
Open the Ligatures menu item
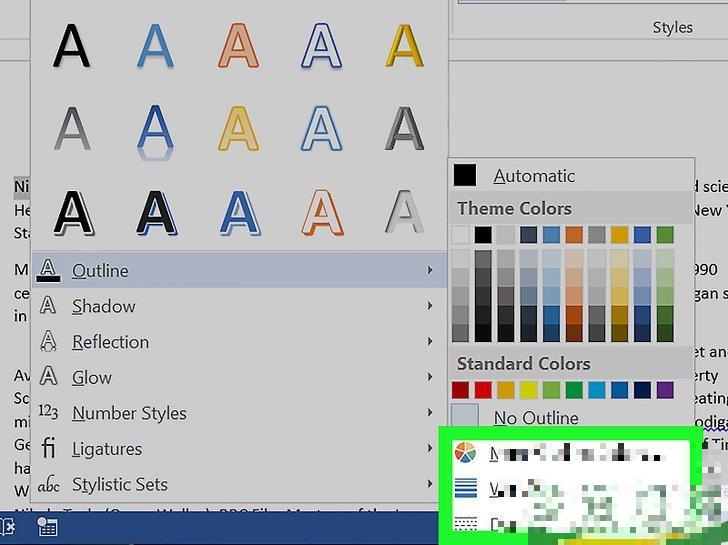tap(107, 449)
